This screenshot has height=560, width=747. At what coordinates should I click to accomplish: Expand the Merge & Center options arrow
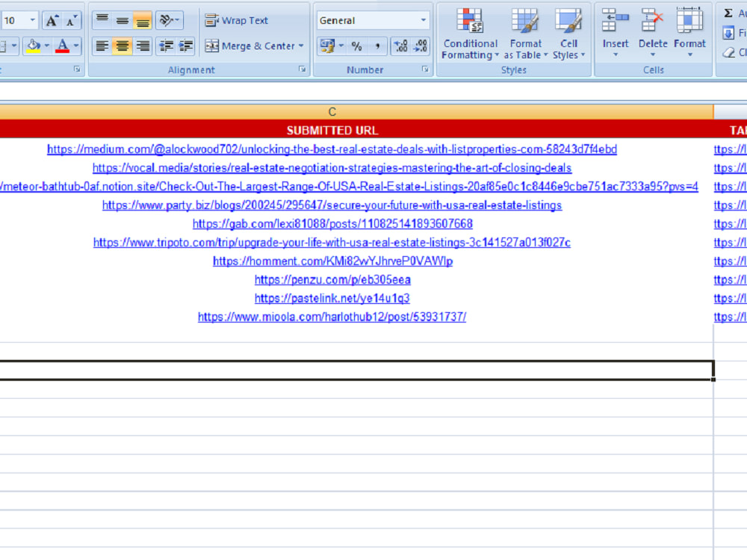coord(301,46)
